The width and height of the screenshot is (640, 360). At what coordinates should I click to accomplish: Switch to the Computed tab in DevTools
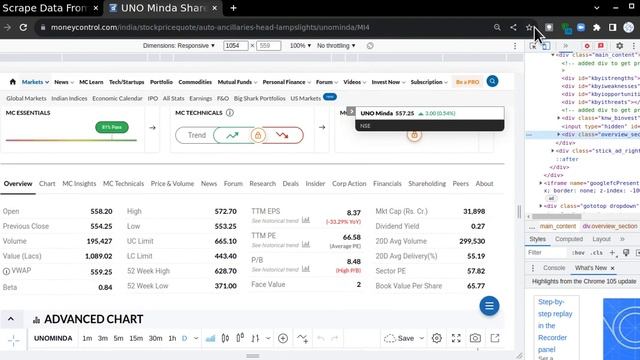[569, 239]
